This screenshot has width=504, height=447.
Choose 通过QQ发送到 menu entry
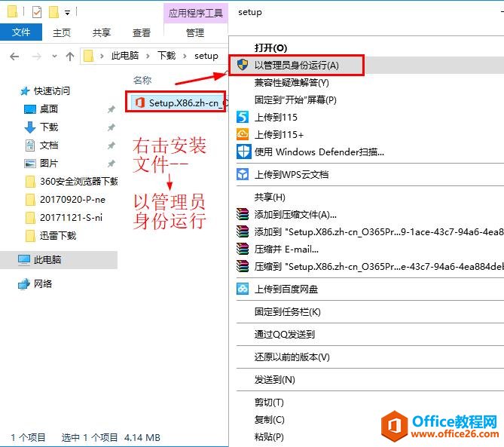pos(285,335)
